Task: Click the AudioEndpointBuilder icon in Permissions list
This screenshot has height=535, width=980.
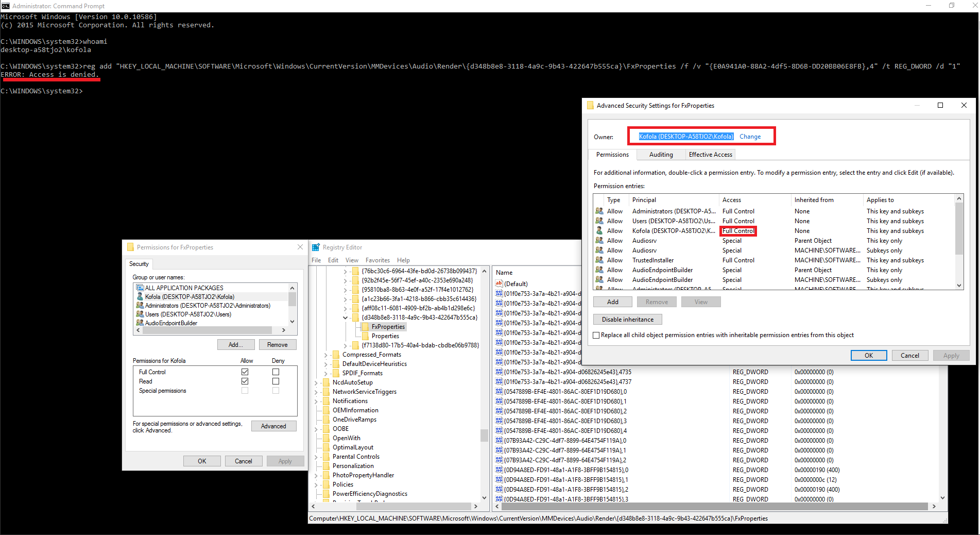Action: [140, 323]
